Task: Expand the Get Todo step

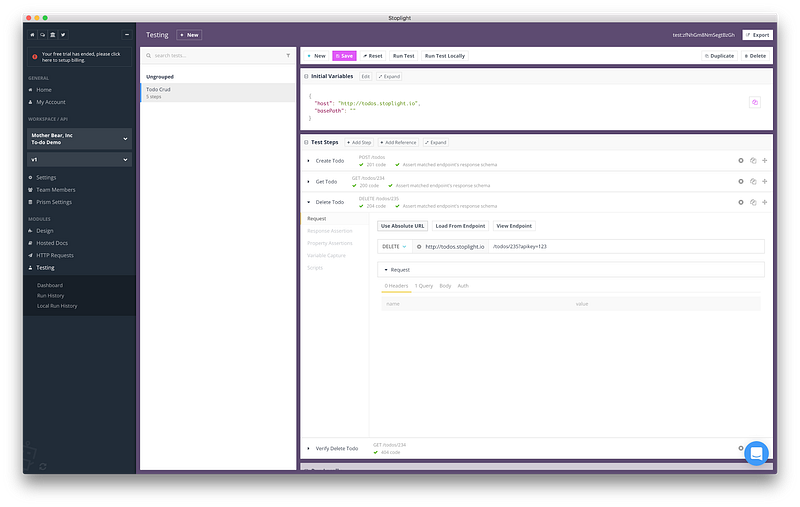Action: [x=308, y=182]
